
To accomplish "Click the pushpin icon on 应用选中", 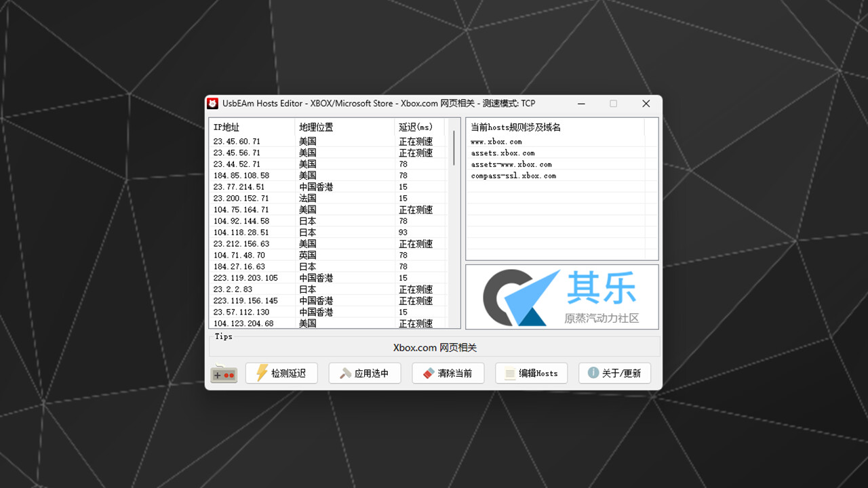I will click(x=347, y=373).
